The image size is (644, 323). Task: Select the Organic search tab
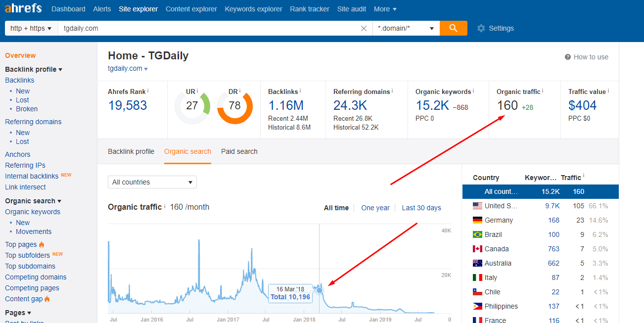coord(187,151)
